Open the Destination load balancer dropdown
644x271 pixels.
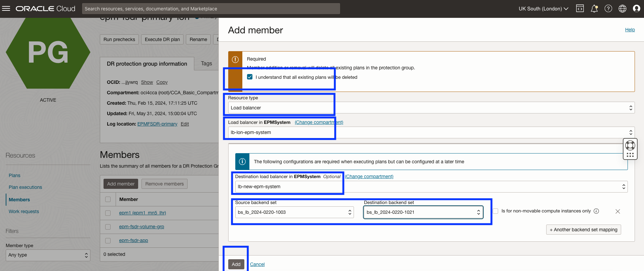coord(431,187)
